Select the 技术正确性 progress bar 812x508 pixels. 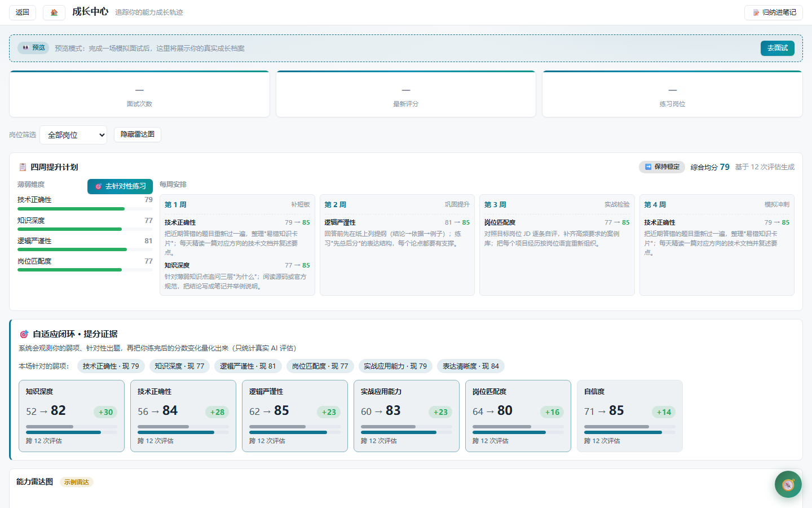click(x=85, y=209)
